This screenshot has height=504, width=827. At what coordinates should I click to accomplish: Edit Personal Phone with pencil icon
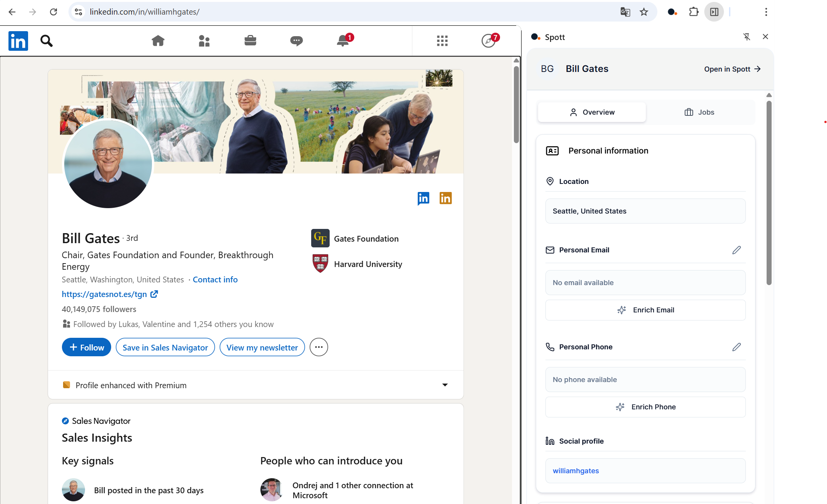[x=736, y=347]
